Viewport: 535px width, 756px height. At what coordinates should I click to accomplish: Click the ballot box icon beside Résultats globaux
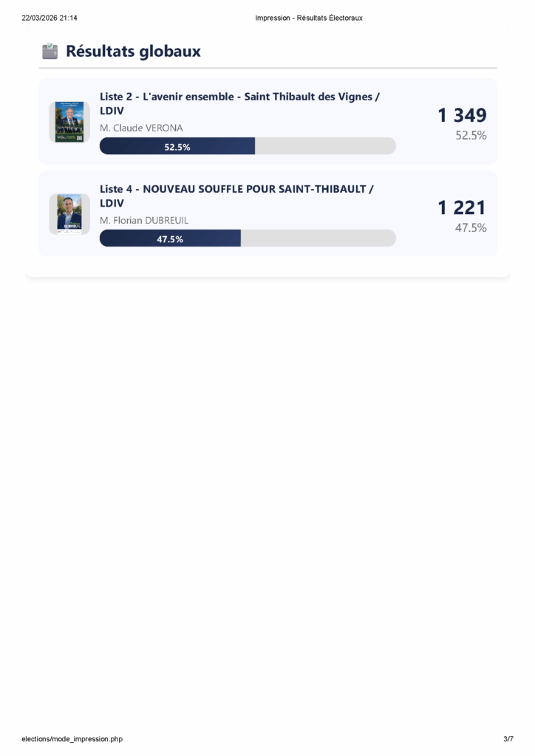point(50,52)
